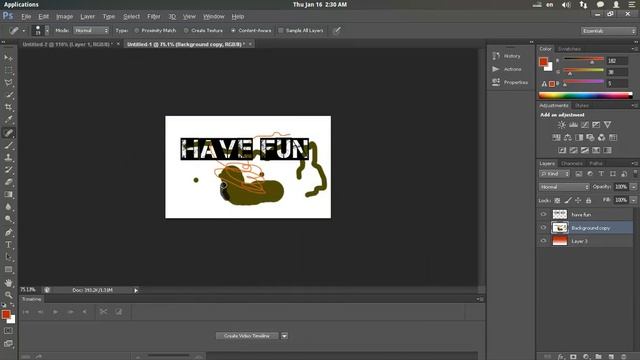Viewport: 640px width, 360px height.
Task: Add a Curves adjustment
Action: (x=584, y=124)
